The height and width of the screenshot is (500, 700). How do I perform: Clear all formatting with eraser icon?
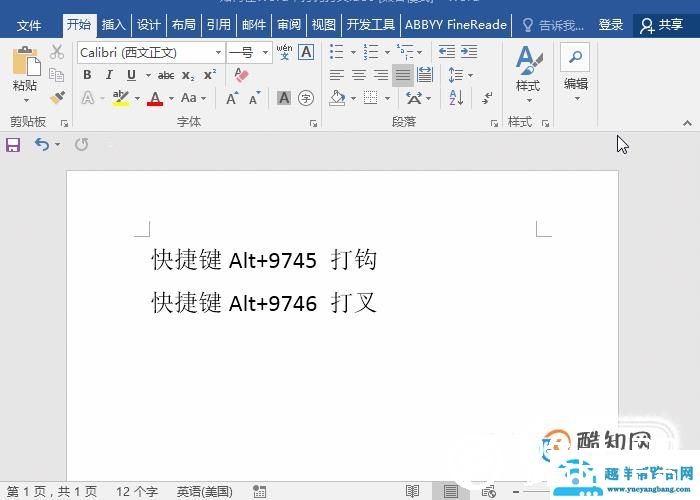pyautogui.click(x=241, y=75)
